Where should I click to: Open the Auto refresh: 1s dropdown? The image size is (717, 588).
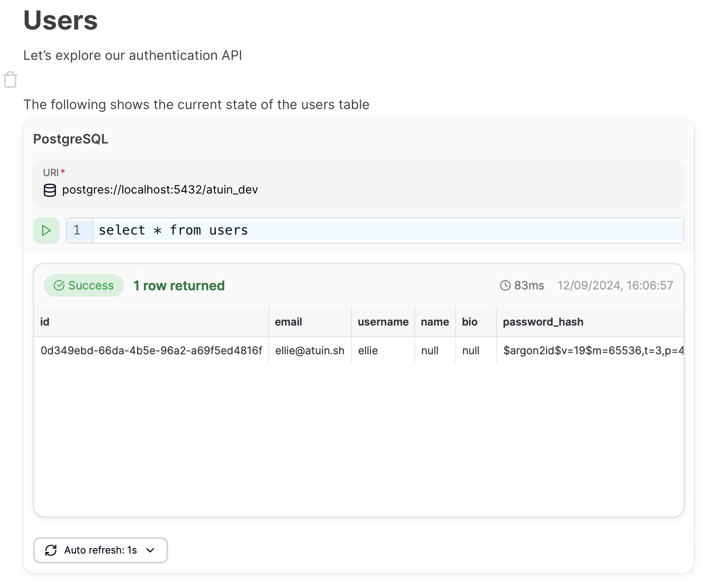point(100,550)
